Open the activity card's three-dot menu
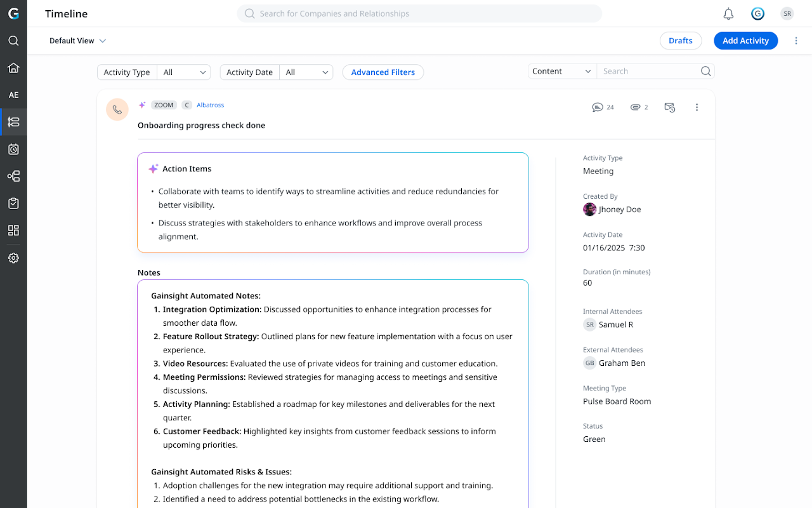The height and width of the screenshot is (508, 812). pos(697,107)
